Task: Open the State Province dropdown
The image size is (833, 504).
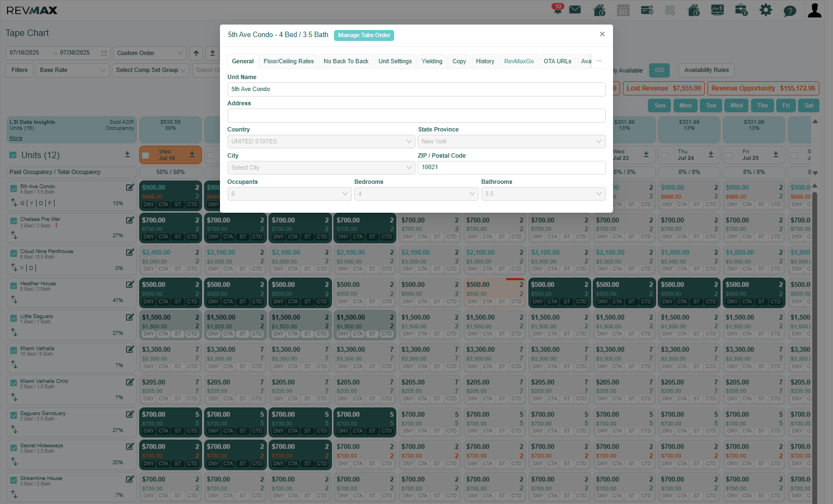Action: point(511,141)
